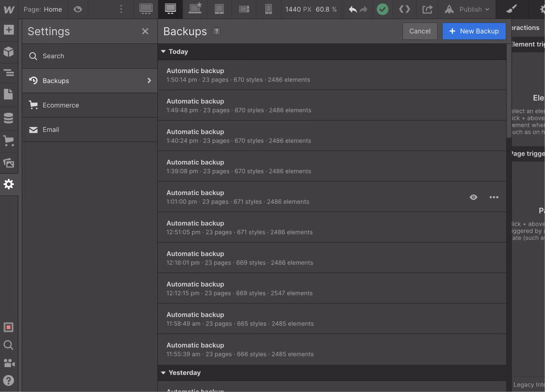
Task: Switch to the mobile portrait breakpoint
Action: click(268, 9)
